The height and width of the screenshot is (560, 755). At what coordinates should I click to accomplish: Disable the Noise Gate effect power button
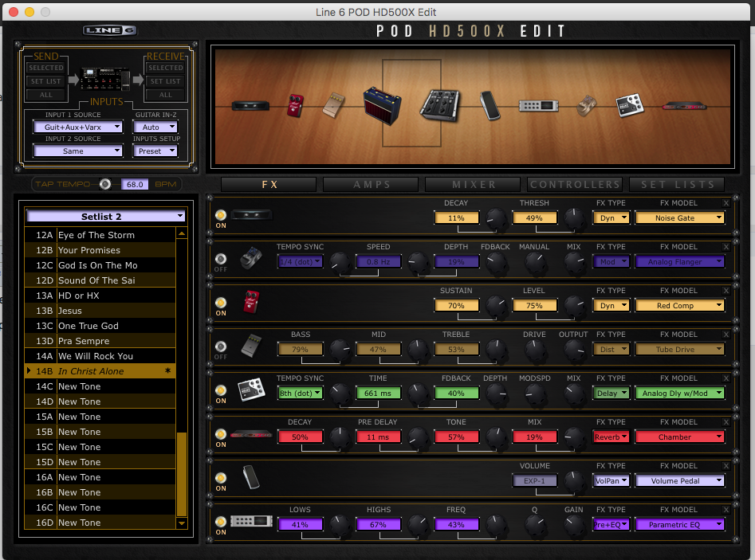(221, 215)
